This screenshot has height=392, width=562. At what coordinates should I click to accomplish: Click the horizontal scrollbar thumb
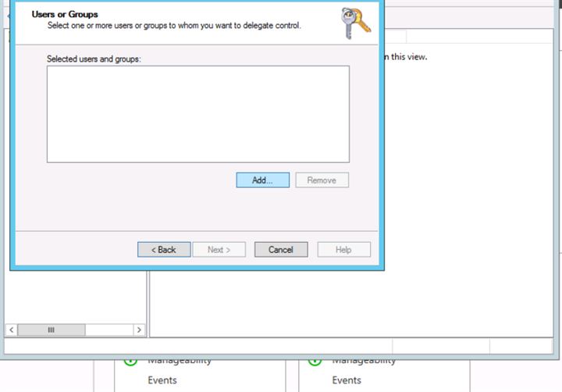point(52,330)
